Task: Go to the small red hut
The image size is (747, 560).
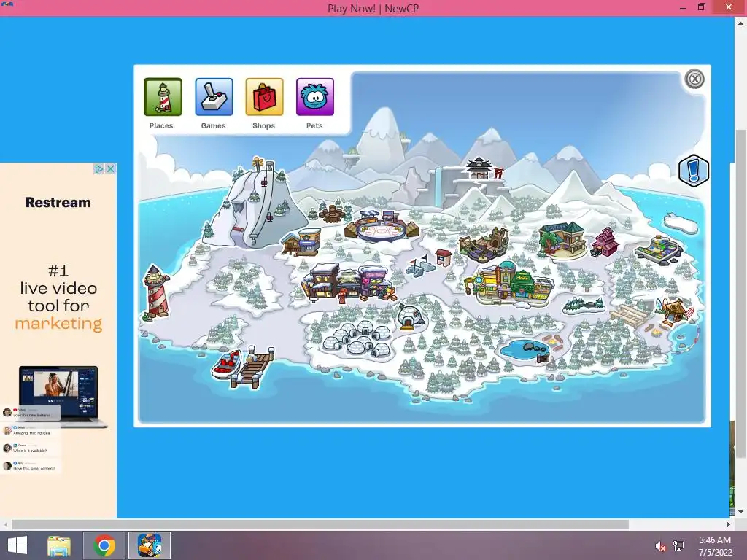Action: (443, 257)
